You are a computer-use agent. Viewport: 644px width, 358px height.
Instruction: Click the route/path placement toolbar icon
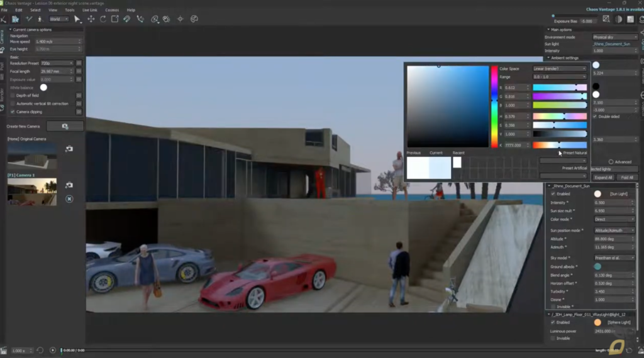[x=140, y=19]
